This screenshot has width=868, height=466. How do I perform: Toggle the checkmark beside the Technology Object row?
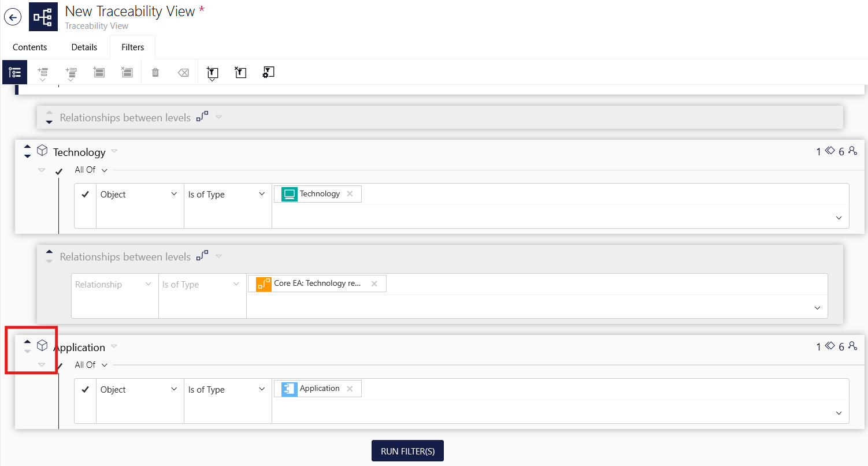point(86,195)
